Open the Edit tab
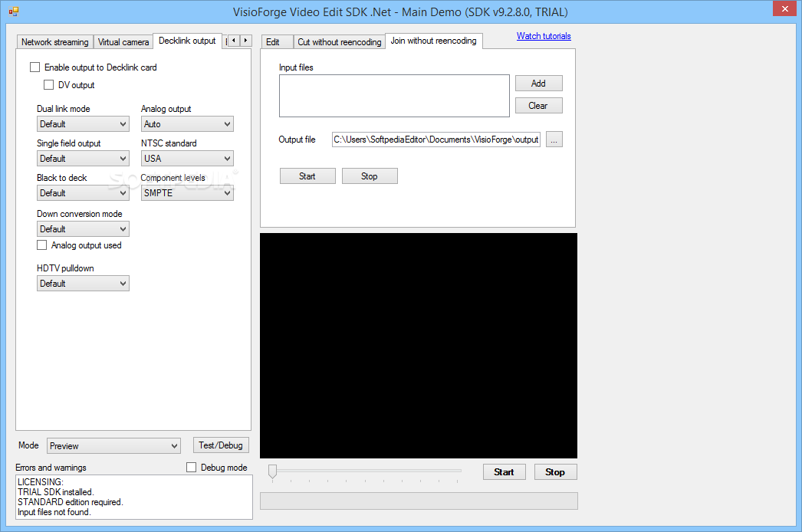 pyautogui.click(x=277, y=42)
